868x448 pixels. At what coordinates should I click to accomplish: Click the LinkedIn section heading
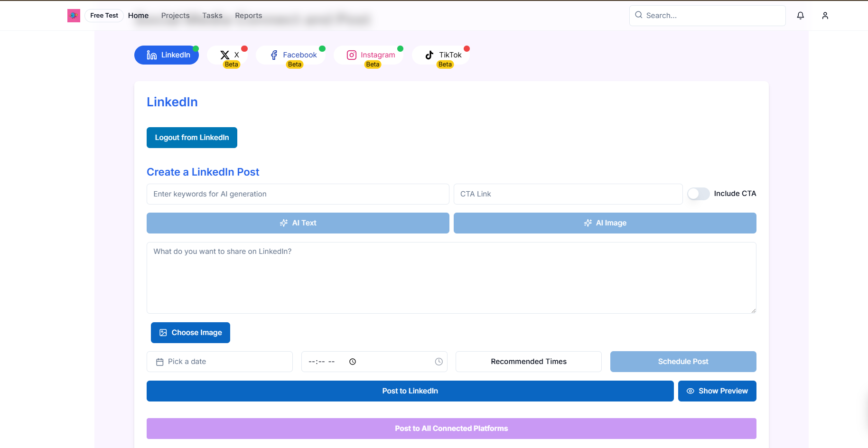point(172,102)
